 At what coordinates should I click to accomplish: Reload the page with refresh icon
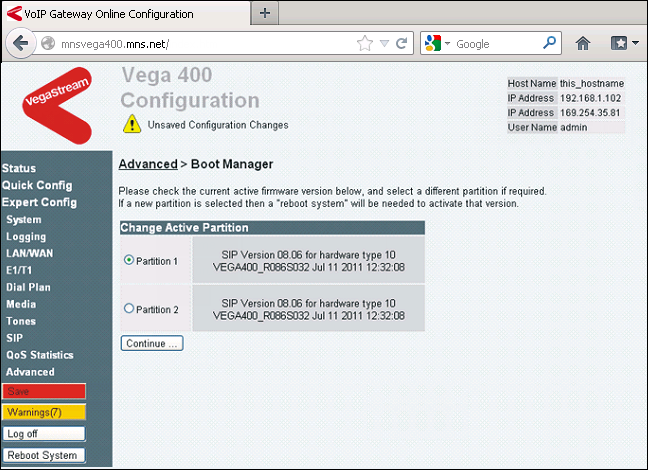pyautogui.click(x=401, y=44)
